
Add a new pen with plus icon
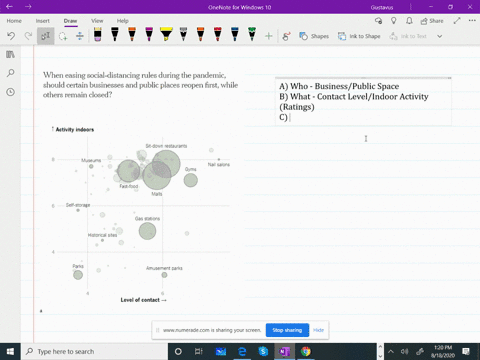pos(269,36)
